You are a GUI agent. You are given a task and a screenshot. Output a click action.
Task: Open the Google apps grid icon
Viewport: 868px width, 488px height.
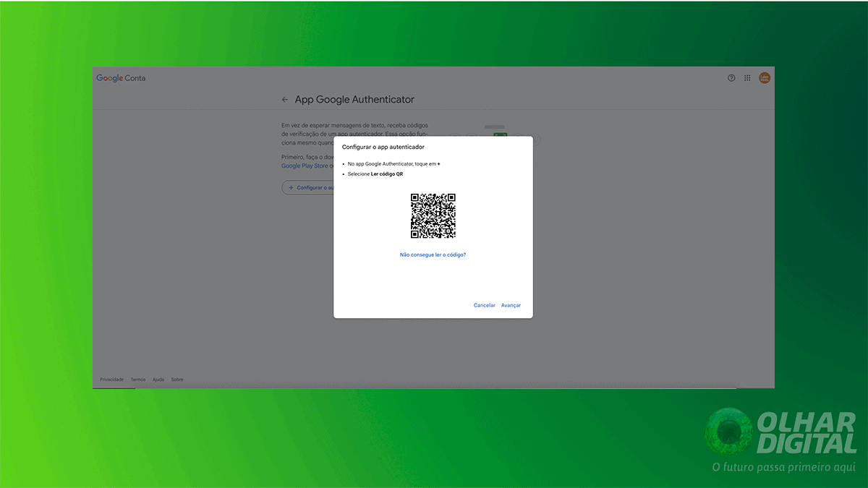[x=747, y=78]
